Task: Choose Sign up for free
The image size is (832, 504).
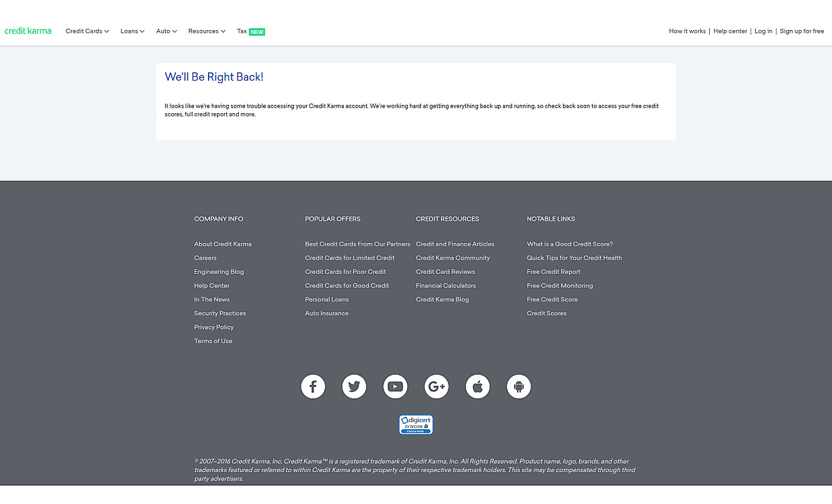Action: (802, 31)
